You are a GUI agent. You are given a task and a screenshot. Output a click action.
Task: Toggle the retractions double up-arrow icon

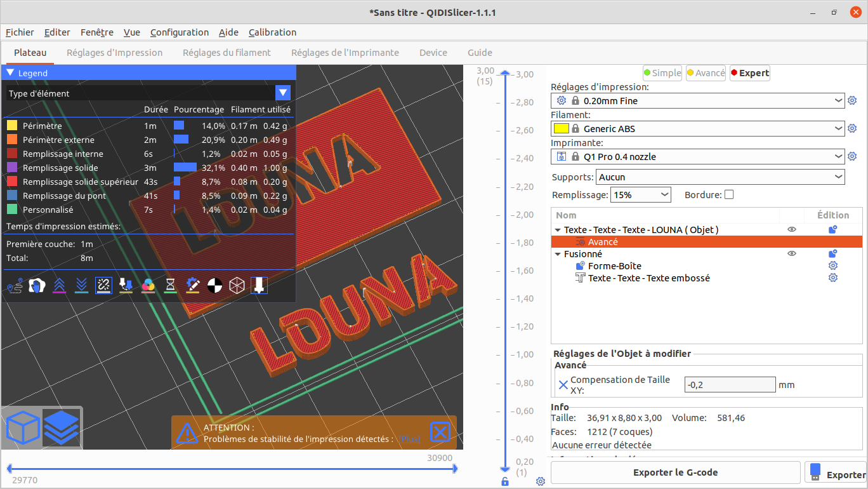(59, 286)
